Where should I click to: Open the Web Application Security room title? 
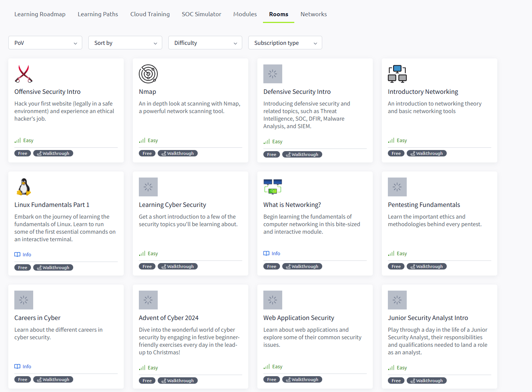298,318
